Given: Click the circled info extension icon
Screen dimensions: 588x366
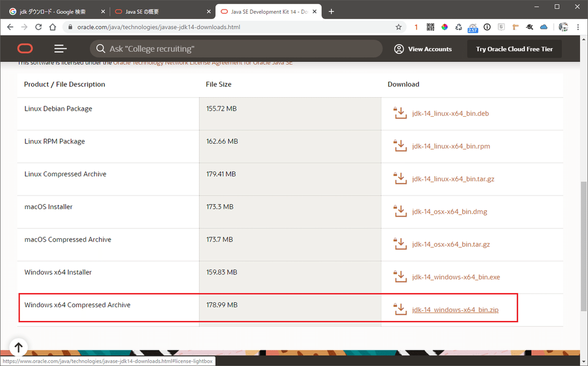Looking at the screenshot, I should [x=487, y=27].
